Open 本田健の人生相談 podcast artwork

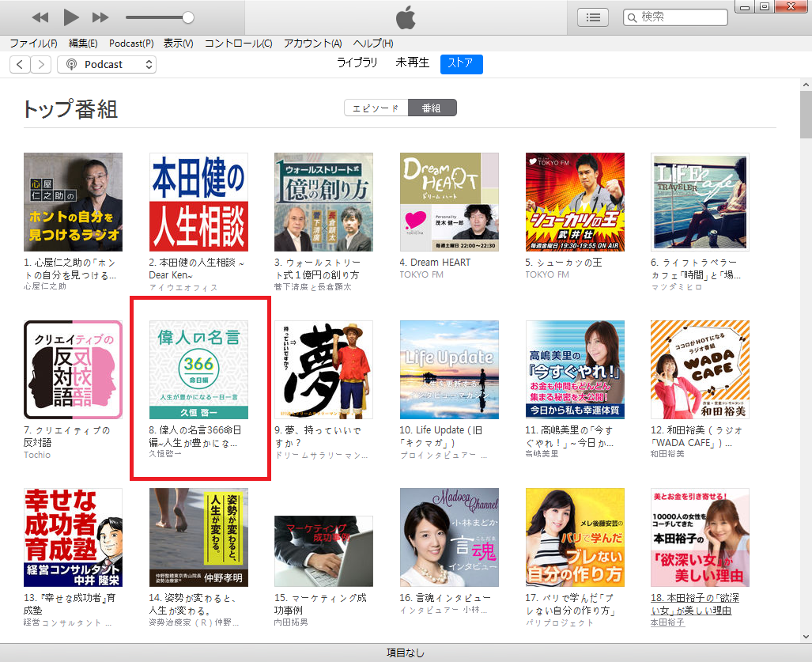pos(199,202)
